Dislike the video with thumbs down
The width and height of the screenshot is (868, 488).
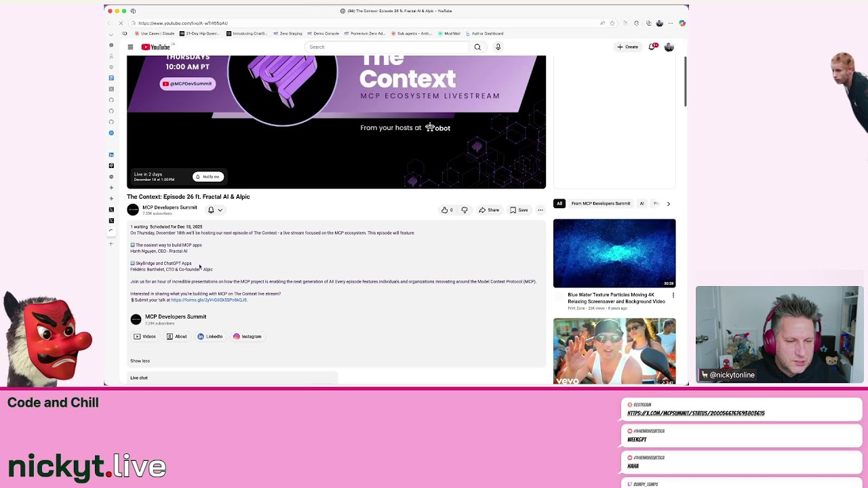(465, 210)
